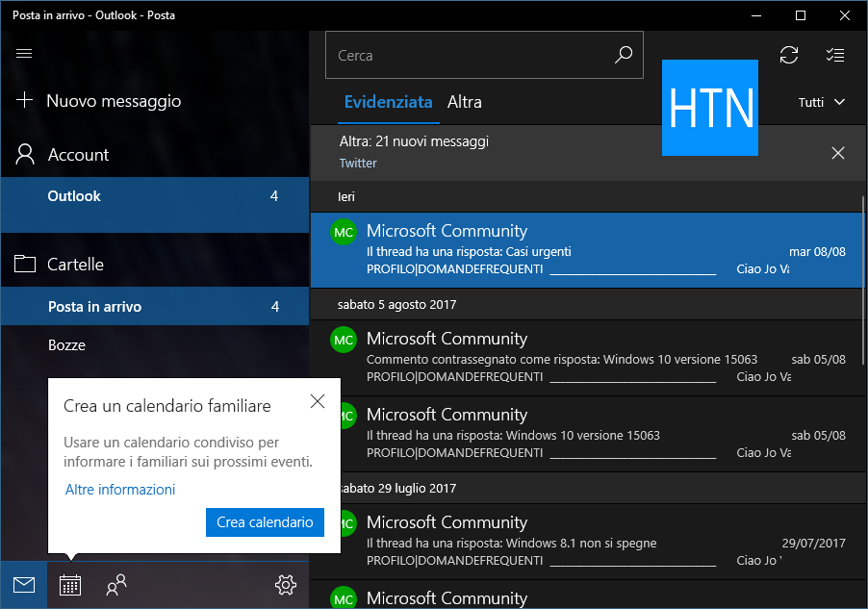
Task: Open email about Casi urgenti
Action: pyautogui.click(x=587, y=250)
